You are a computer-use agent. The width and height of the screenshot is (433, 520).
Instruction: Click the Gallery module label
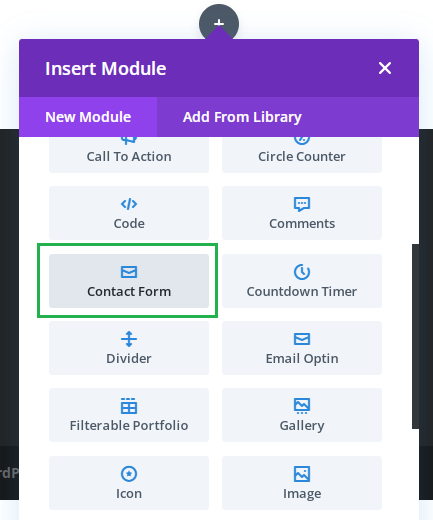tap(302, 426)
